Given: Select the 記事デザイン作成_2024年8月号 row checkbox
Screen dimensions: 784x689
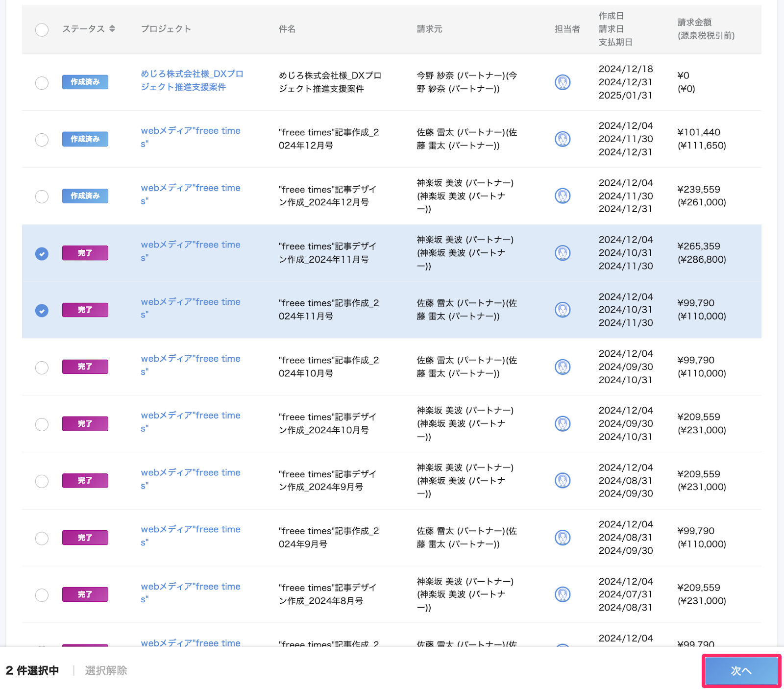Looking at the screenshot, I should tap(42, 595).
